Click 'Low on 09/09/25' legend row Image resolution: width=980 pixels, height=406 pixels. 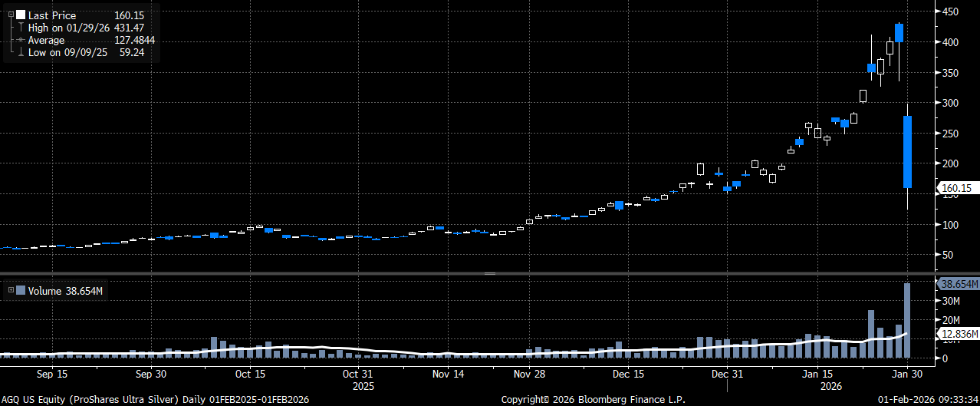pos(68,52)
